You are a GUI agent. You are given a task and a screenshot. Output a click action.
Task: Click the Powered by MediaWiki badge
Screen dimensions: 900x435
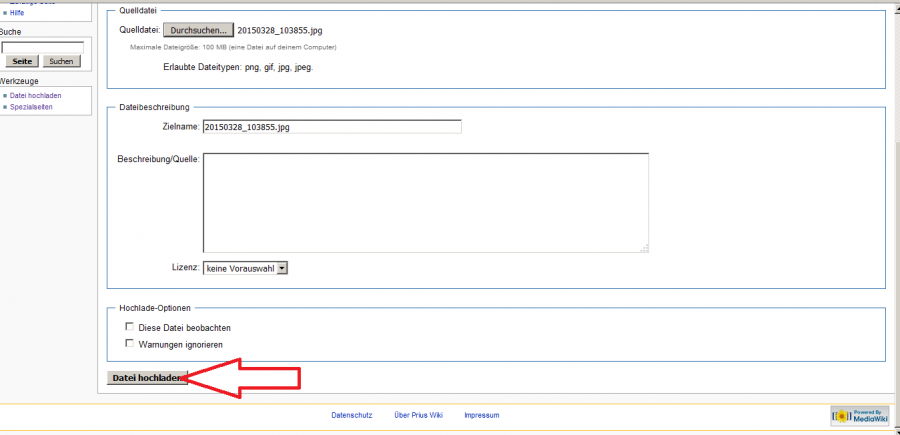(858, 415)
